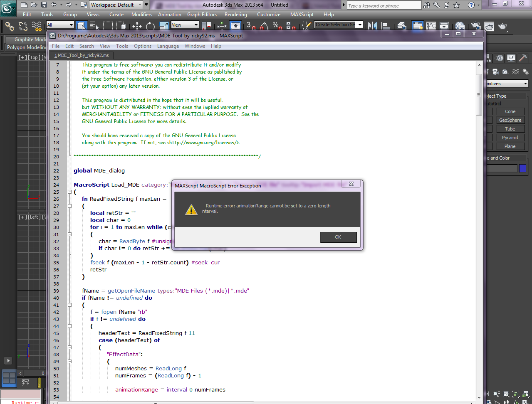Select the MDE_Tool_by_ricky92.ms editor tab

click(x=82, y=54)
